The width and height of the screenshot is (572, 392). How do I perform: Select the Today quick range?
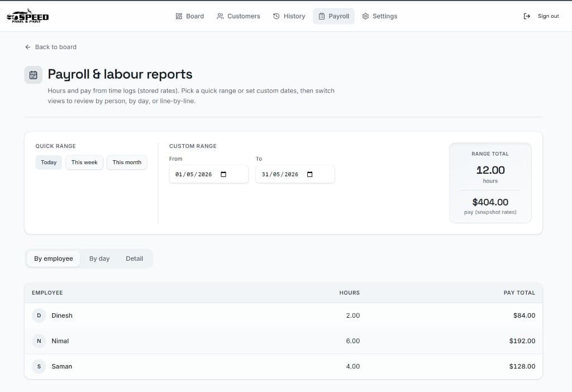(49, 162)
